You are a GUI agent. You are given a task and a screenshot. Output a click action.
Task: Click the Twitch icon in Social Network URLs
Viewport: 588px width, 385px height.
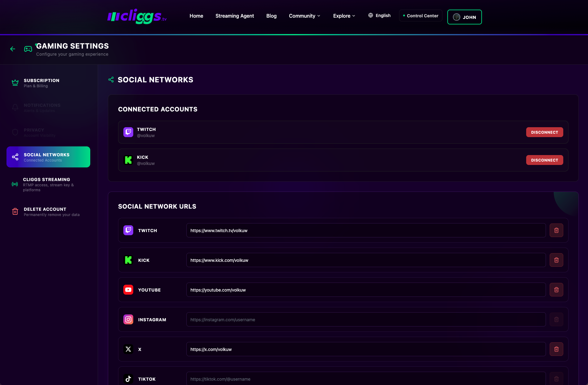tap(128, 230)
